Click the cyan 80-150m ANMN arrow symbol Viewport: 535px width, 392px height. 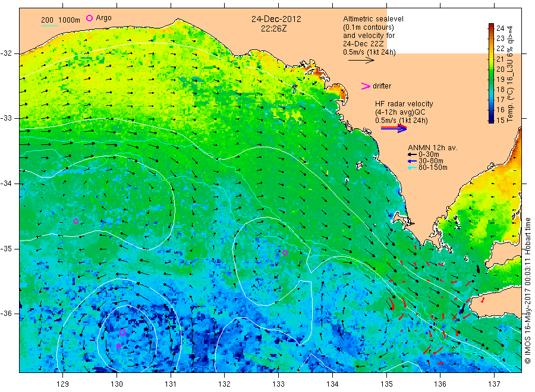[x=412, y=167]
